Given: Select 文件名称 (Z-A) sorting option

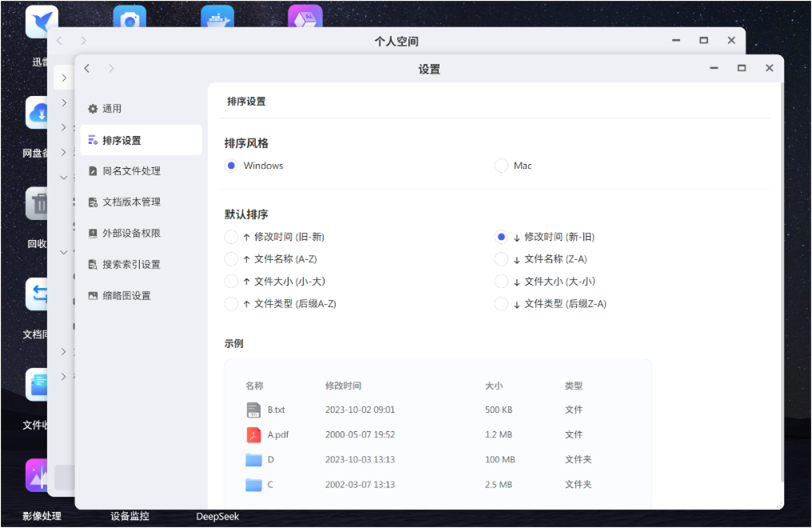Looking at the screenshot, I should (x=502, y=259).
